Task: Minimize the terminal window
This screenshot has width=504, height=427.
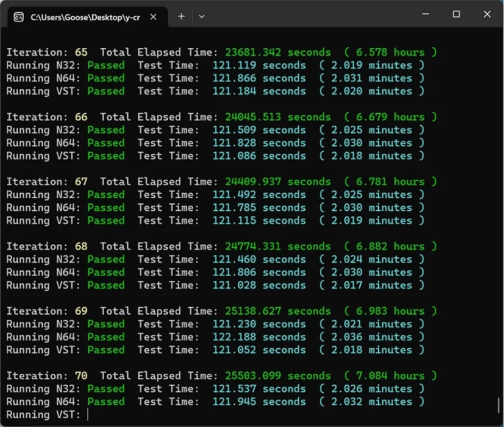Action: [425, 14]
